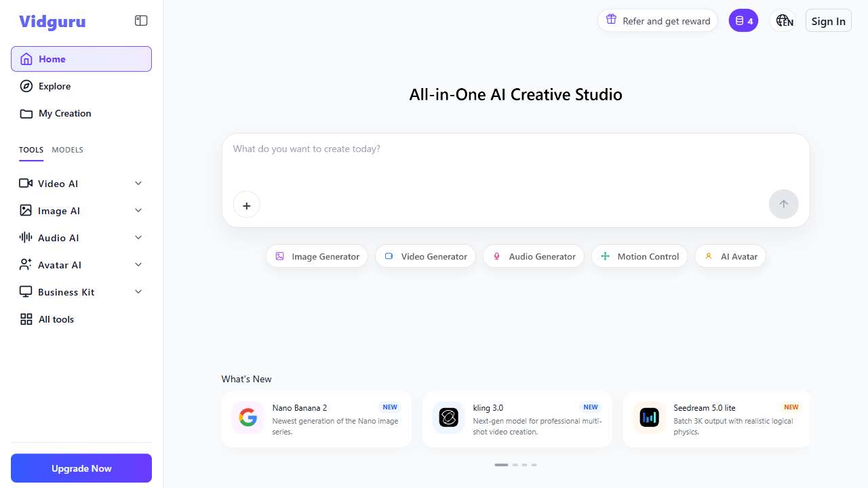Expand the Business Kit section
The width and height of the screenshot is (868, 488).
pyautogui.click(x=138, y=291)
